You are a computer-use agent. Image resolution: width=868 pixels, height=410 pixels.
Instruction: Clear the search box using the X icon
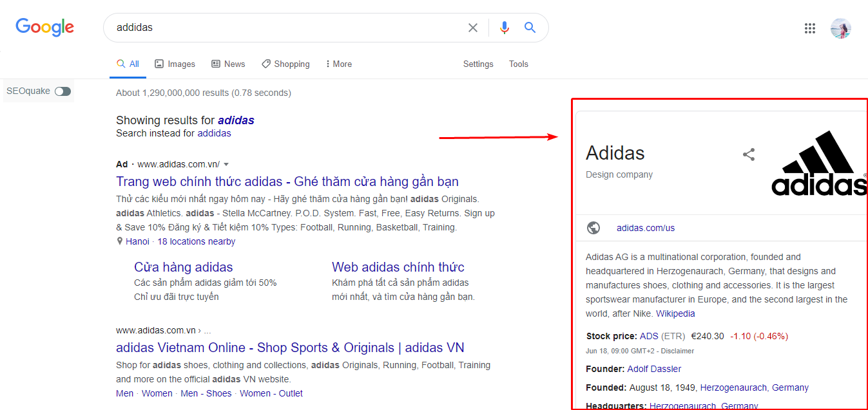pos(472,27)
